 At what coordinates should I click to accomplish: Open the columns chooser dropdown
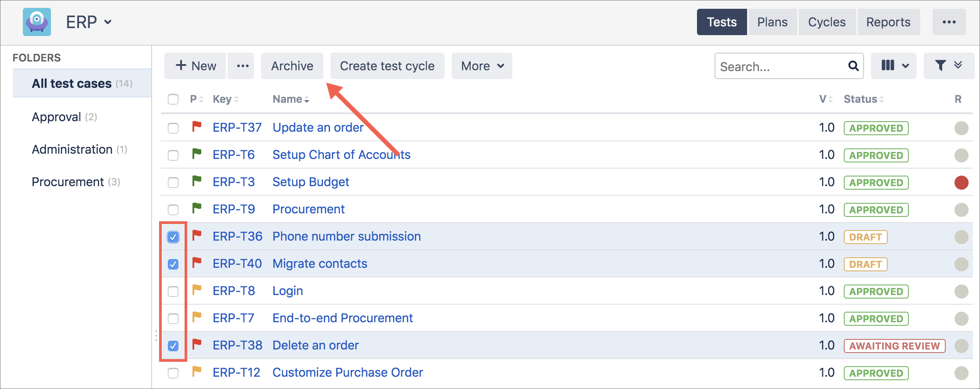pyautogui.click(x=893, y=66)
